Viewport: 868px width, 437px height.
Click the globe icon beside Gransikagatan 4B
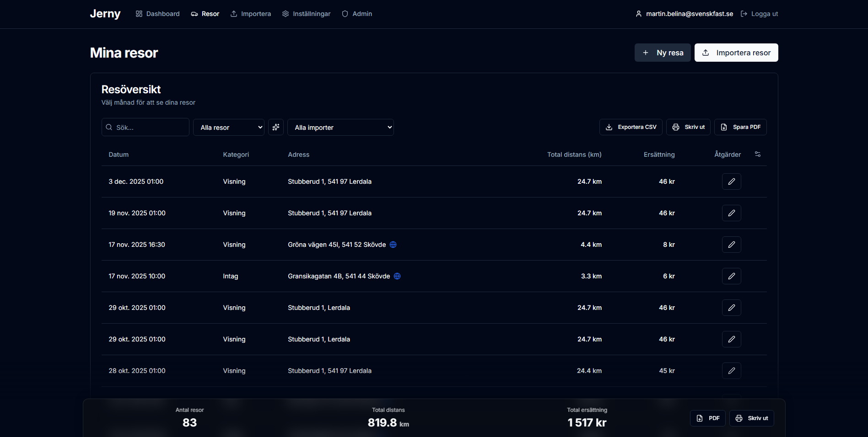pos(397,276)
